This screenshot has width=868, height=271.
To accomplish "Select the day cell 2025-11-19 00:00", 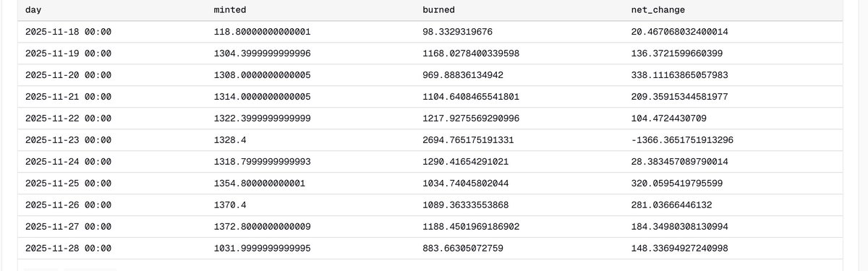I will pyautogui.click(x=68, y=53).
